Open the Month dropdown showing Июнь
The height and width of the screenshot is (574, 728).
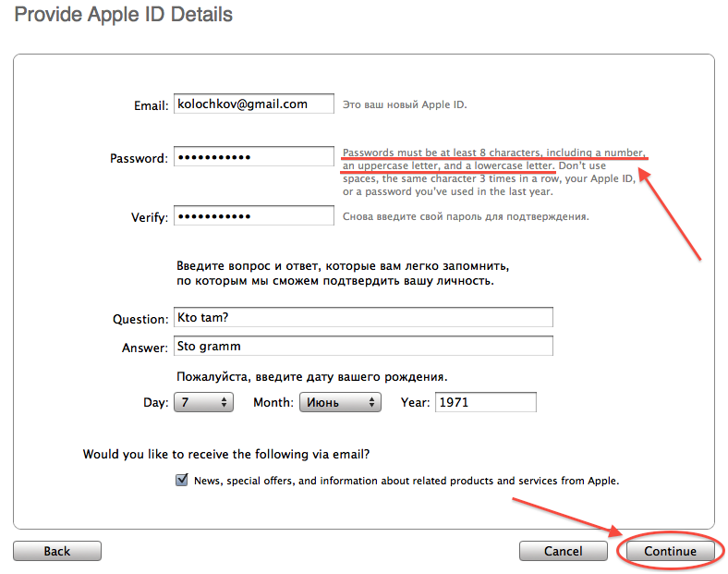point(340,402)
